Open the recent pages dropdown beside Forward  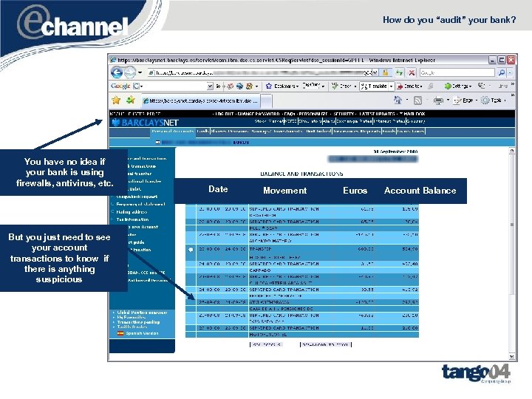[140, 72]
